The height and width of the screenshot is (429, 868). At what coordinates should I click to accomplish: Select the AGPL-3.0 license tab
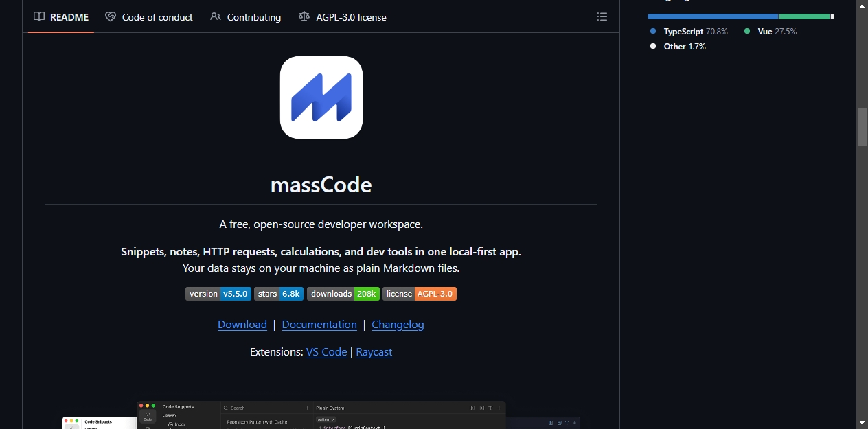(x=343, y=16)
